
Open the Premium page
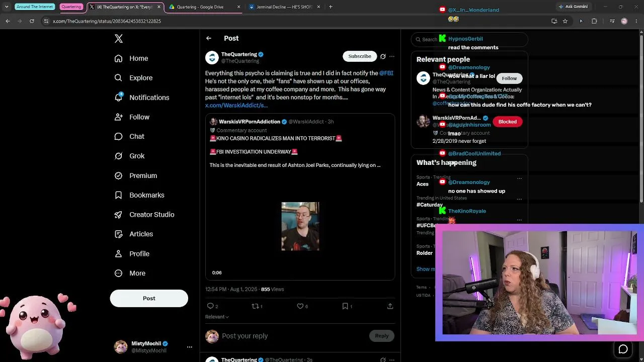(136, 175)
